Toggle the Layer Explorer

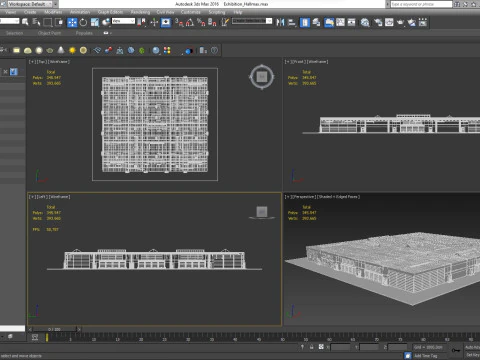point(316,22)
